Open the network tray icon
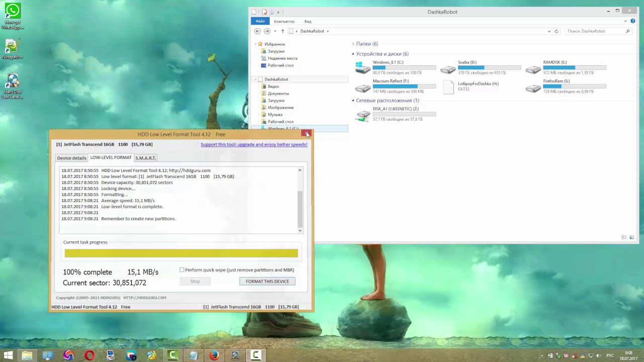 point(591,355)
